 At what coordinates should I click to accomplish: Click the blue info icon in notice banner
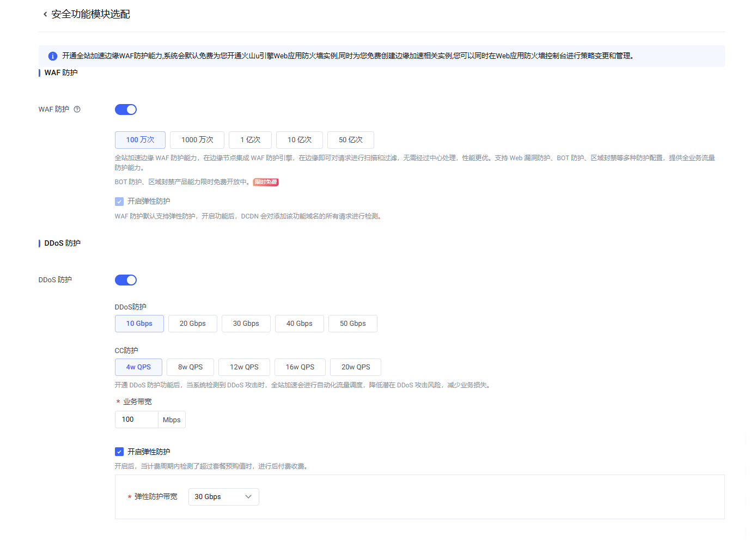click(53, 56)
